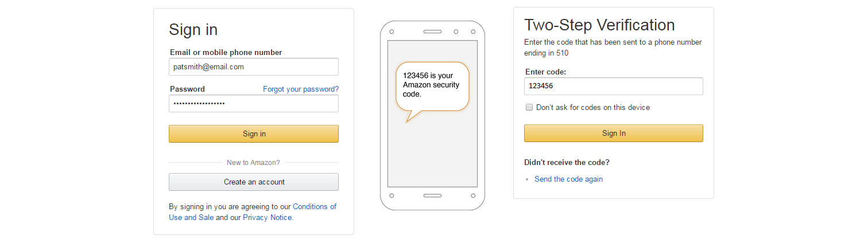Click the security code speech bubble on phone
The image size is (868, 247).
coord(432,85)
